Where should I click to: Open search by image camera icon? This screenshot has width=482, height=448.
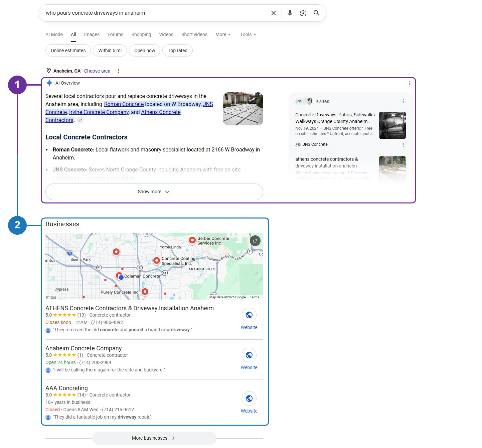[303, 13]
